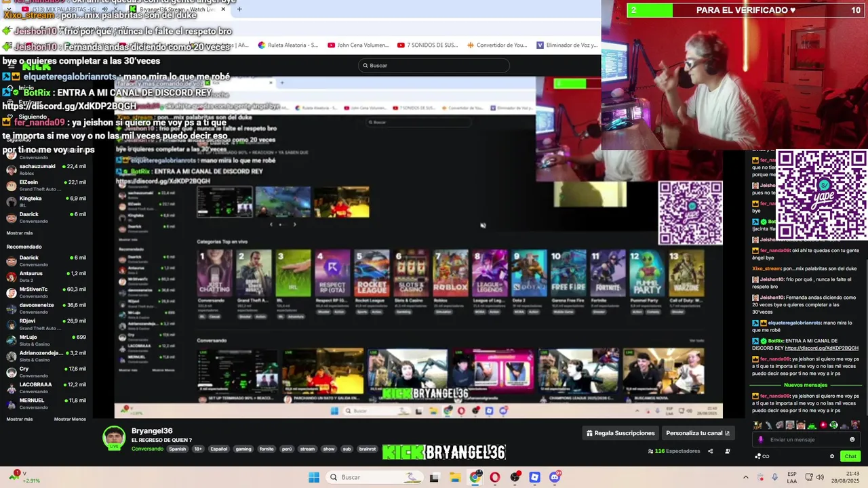Viewport: 868px width, 488px height.
Task: Click the Kick search field Buscar
Action: pyautogui.click(x=434, y=65)
